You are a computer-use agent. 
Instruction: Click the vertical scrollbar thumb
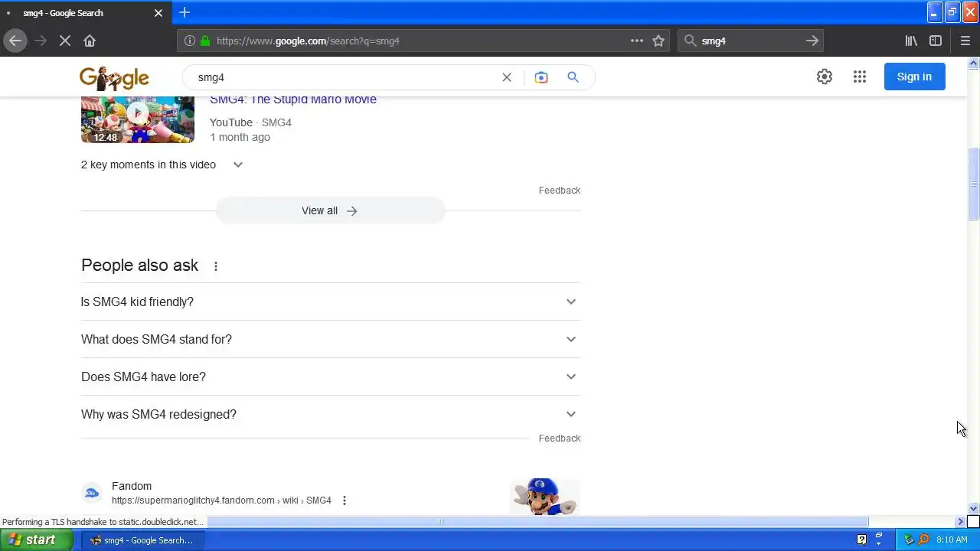[x=973, y=184]
